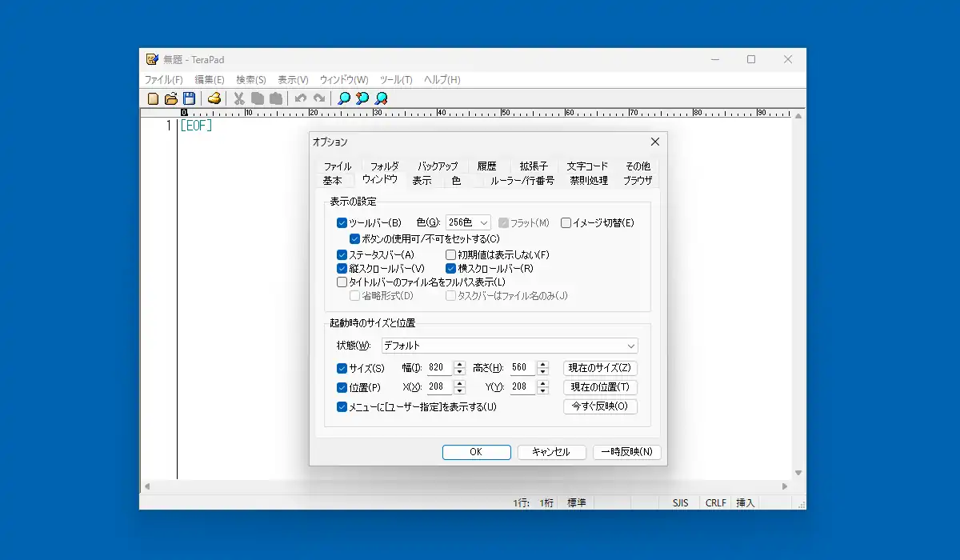This screenshot has height=560, width=960.
Task: Open the ヘルプ(H) menu
Action: click(x=442, y=80)
